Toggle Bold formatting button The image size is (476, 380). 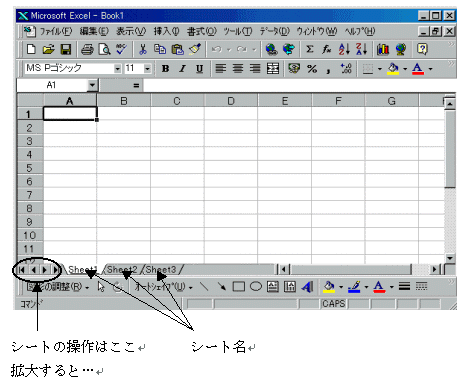point(165,69)
